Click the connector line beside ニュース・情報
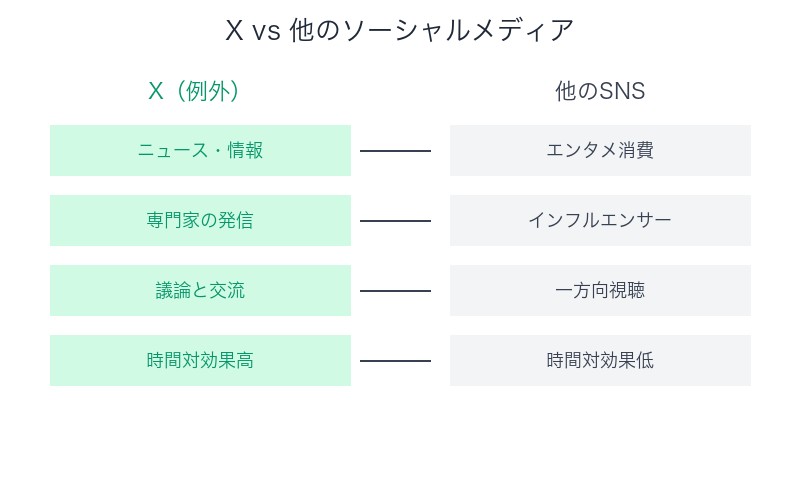 (x=395, y=151)
